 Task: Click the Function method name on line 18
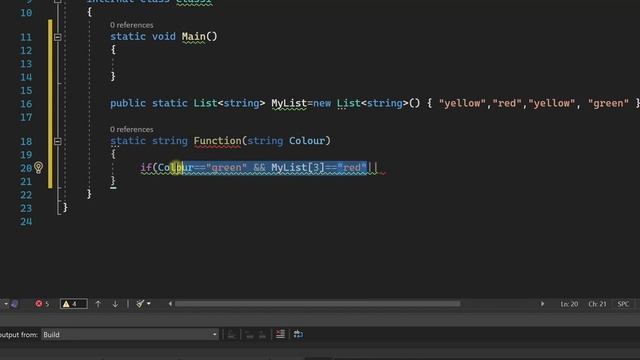(217, 141)
